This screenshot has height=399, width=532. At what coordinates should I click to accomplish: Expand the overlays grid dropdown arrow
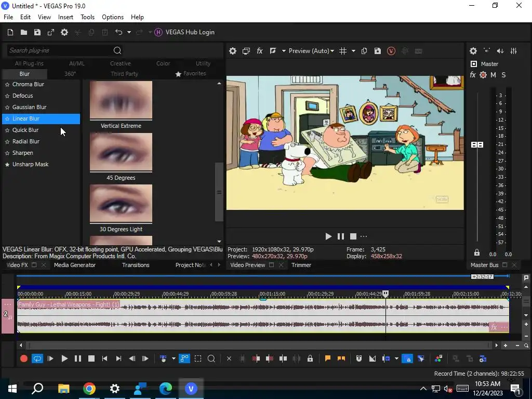click(353, 51)
